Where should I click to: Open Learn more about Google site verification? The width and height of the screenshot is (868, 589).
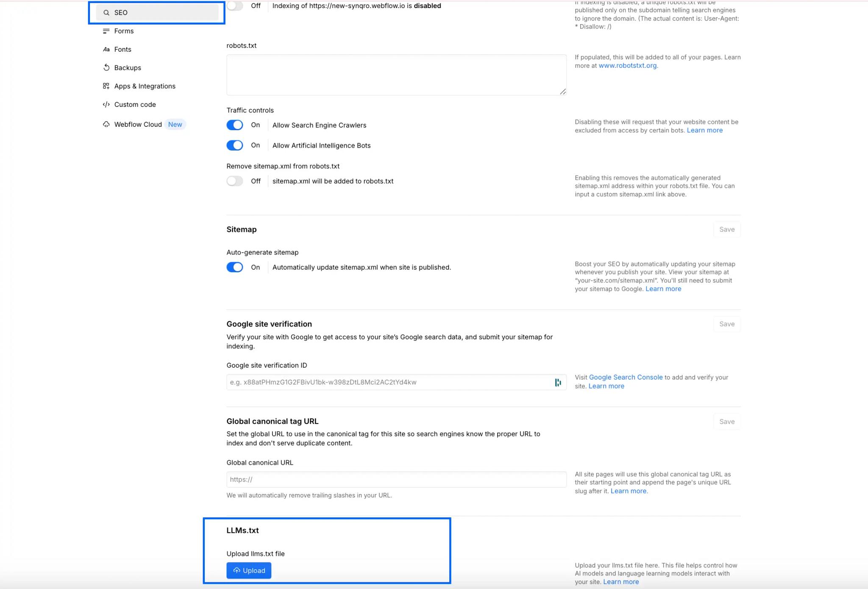(x=606, y=386)
